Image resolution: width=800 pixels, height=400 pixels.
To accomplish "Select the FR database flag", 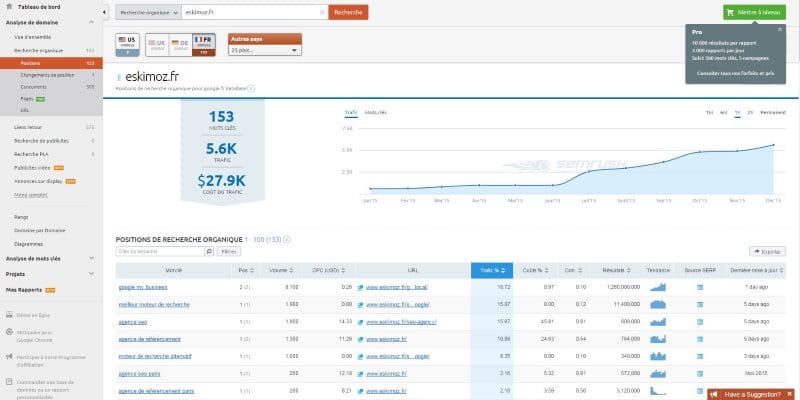I will click(x=204, y=45).
